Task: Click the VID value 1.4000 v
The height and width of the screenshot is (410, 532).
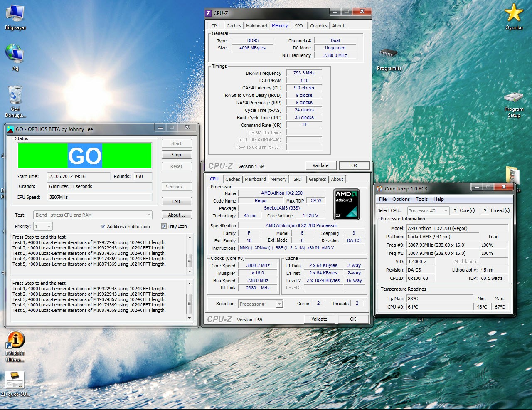Action: 421,262
